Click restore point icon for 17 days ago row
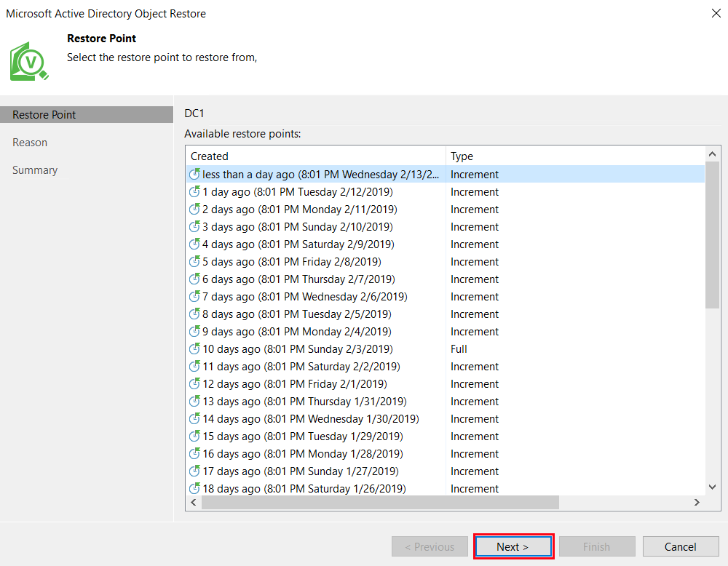This screenshot has width=728, height=566. [x=194, y=471]
